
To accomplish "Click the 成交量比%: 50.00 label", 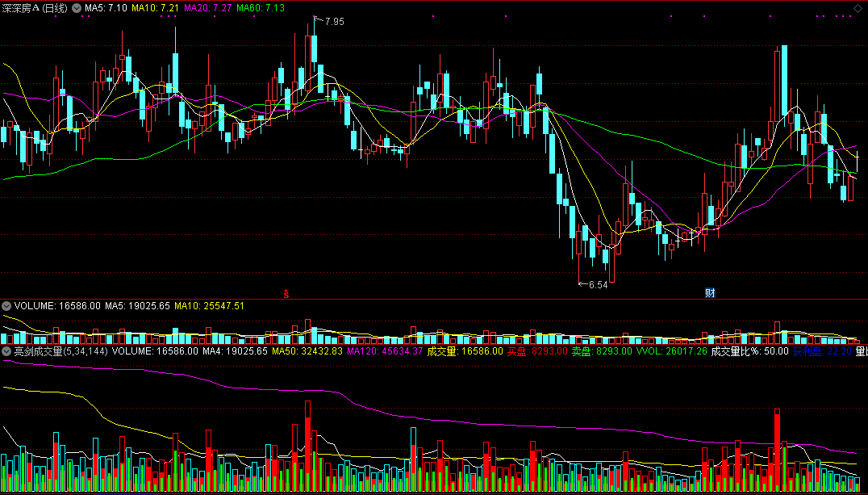I will pyautogui.click(x=749, y=351).
